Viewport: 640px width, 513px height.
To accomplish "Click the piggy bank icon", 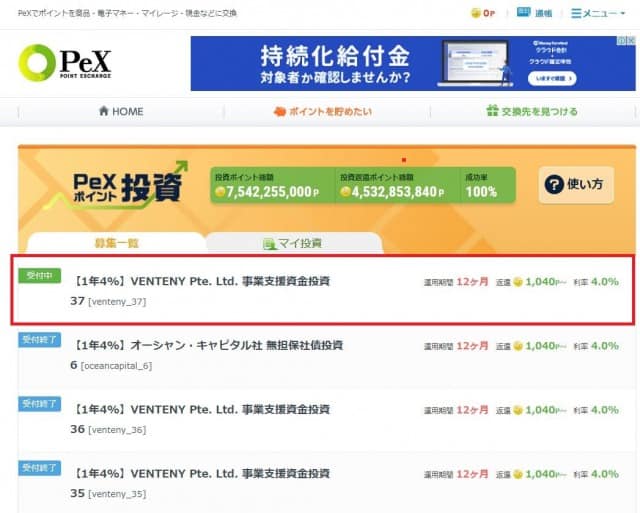I will (x=280, y=111).
